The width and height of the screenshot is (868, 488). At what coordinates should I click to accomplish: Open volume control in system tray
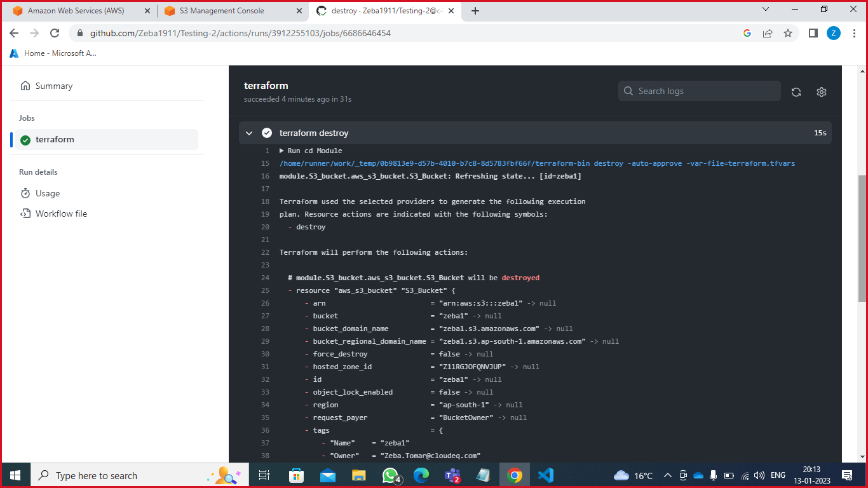pos(759,475)
